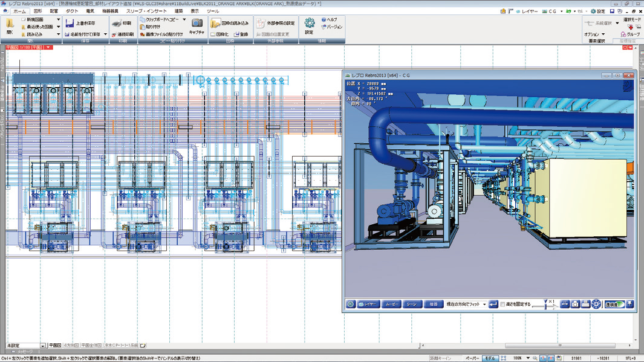Screen dimensions: 644x362
Task: Open 設定 gear icon in the ribbon
Action: (309, 23)
